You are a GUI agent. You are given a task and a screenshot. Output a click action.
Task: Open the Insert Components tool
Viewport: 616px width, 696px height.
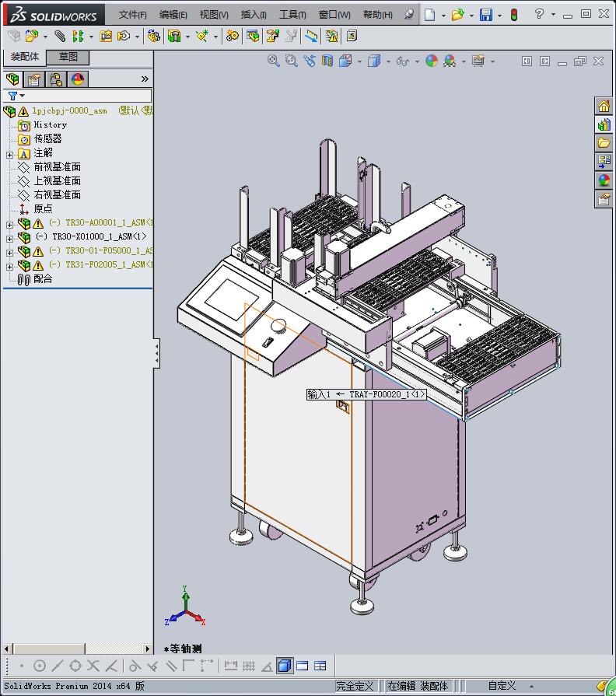pos(32,36)
